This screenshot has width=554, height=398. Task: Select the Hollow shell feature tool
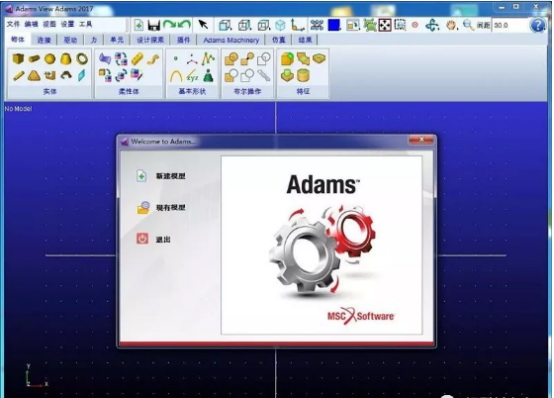pyautogui.click(x=319, y=58)
